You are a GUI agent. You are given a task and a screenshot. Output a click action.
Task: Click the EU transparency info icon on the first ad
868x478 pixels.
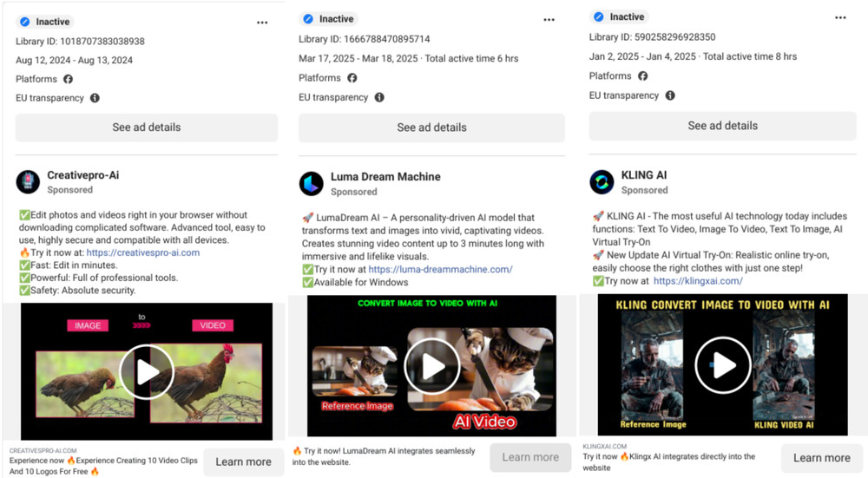(x=95, y=98)
